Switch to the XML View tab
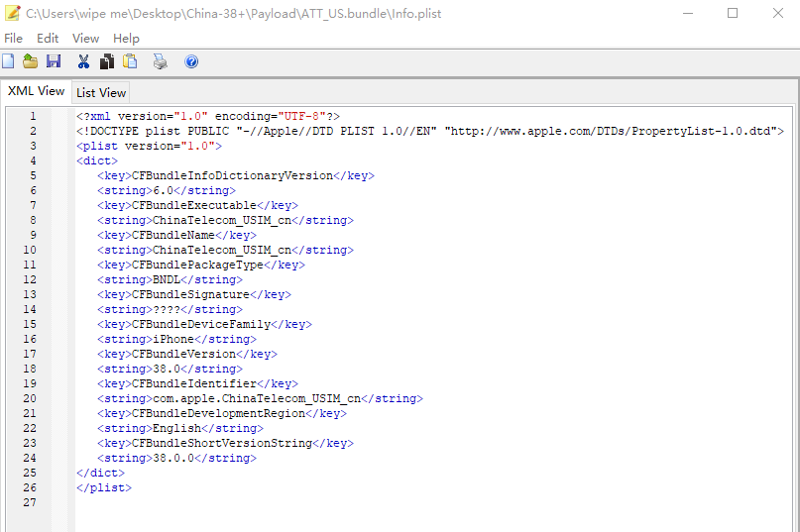Screen dimensions: 800x532 click(x=37, y=91)
